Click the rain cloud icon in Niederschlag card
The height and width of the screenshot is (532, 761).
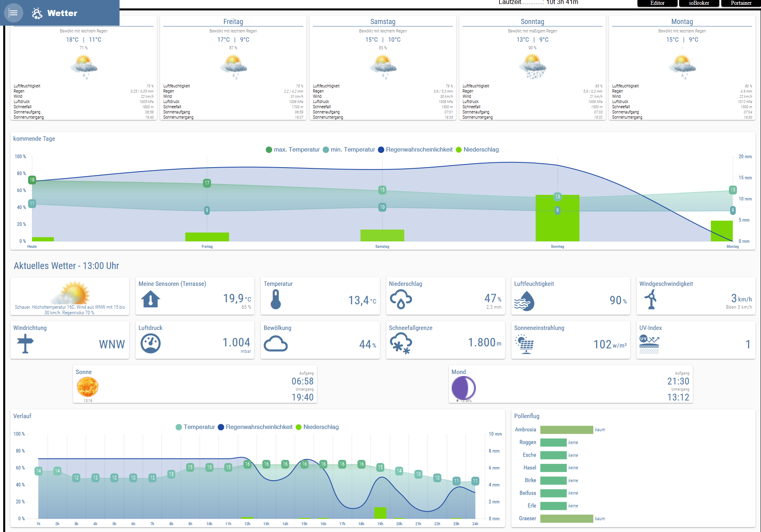[401, 299]
